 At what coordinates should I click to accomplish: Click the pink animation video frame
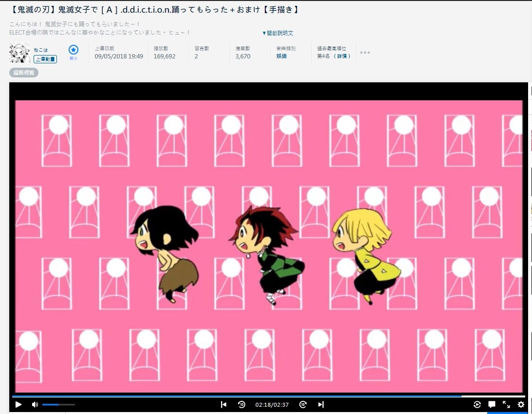(269, 246)
